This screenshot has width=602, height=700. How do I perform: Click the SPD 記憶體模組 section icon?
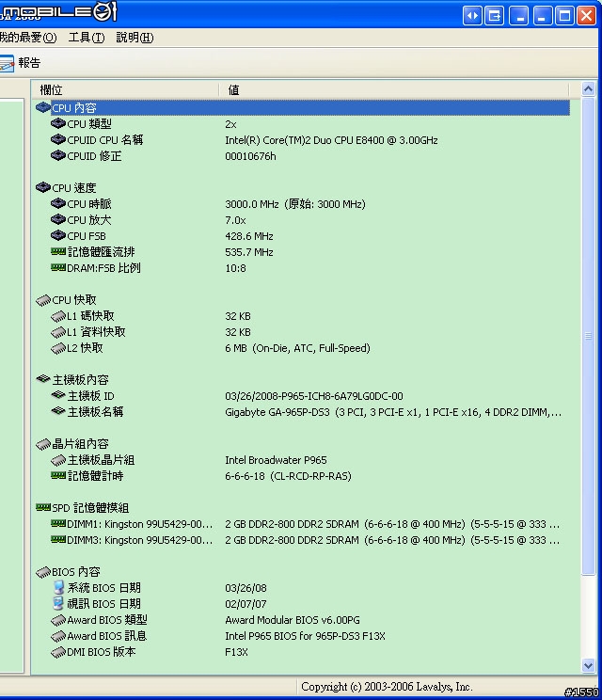[x=43, y=507]
